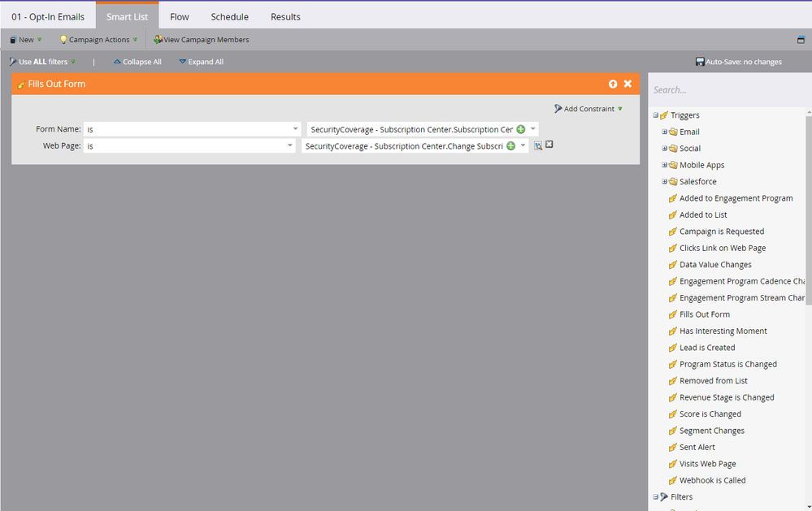This screenshot has width=812, height=511.
Task: Click the move-up arrow on Fills Out Form
Action: click(x=613, y=84)
